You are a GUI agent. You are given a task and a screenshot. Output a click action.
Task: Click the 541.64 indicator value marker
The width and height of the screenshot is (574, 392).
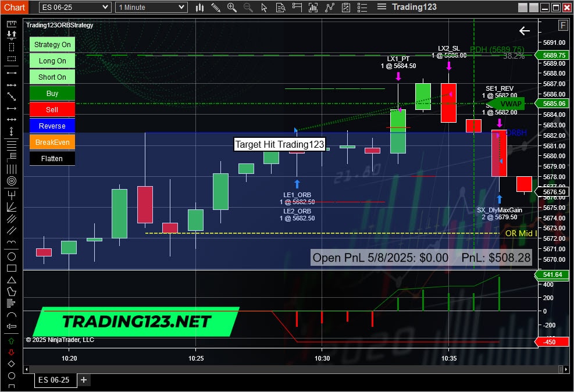[x=552, y=275]
